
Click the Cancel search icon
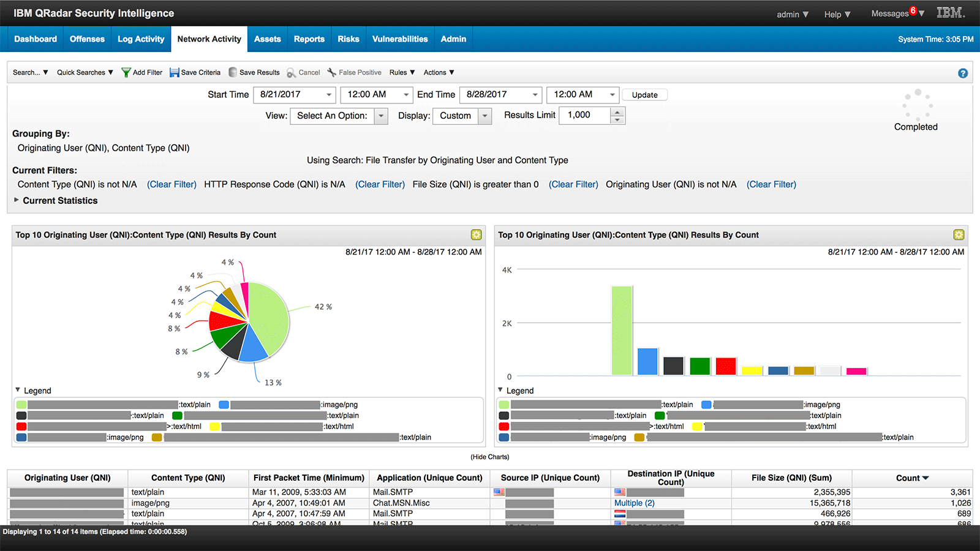pos(292,73)
